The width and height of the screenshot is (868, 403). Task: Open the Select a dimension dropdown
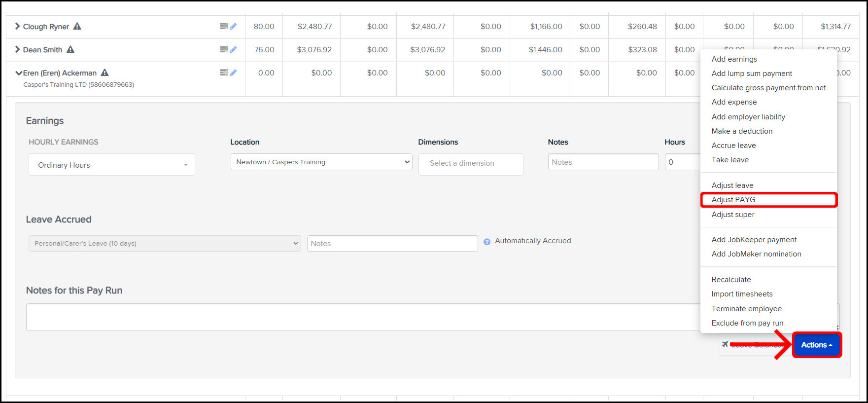(470, 164)
